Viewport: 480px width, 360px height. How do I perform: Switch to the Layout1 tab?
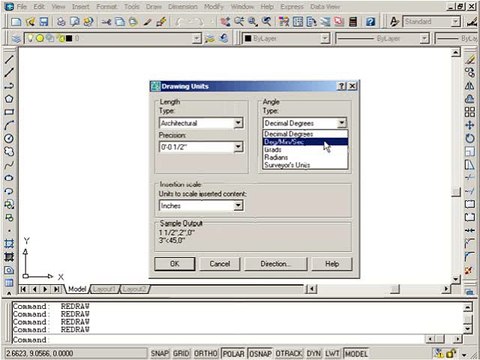(104, 289)
